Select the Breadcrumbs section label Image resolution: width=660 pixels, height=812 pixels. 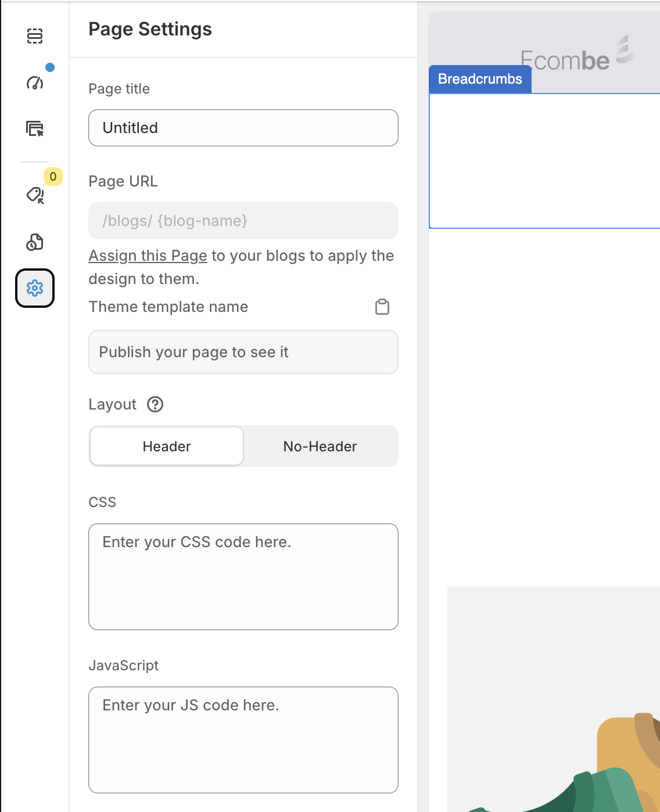(x=480, y=79)
